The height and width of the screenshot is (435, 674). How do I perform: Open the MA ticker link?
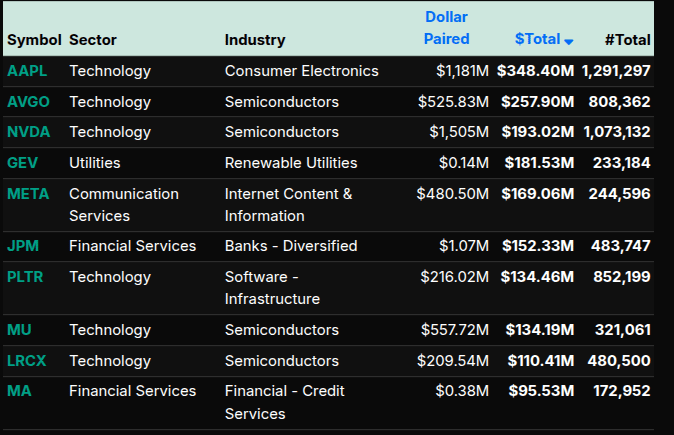(x=19, y=391)
